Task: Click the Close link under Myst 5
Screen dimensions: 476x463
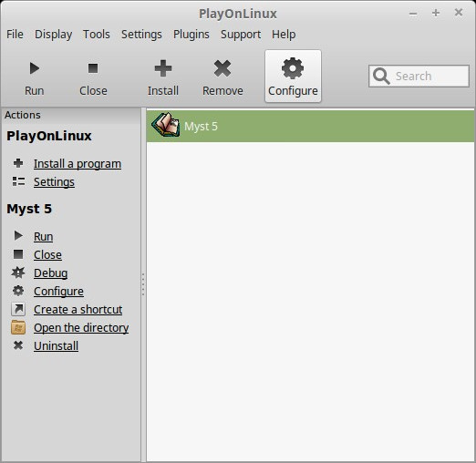Action: (47, 255)
